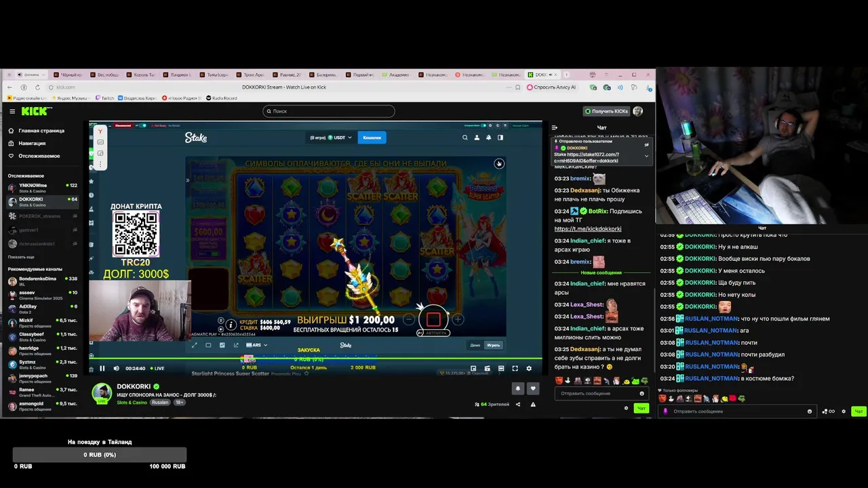
Task: Collapse the chat panel with the arrow icon
Action: pyautogui.click(x=554, y=127)
